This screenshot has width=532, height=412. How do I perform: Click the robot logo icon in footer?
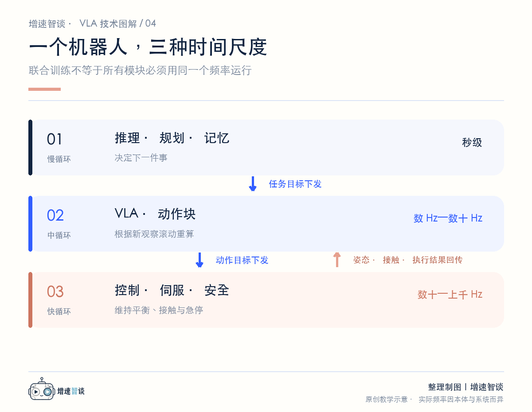coord(42,389)
